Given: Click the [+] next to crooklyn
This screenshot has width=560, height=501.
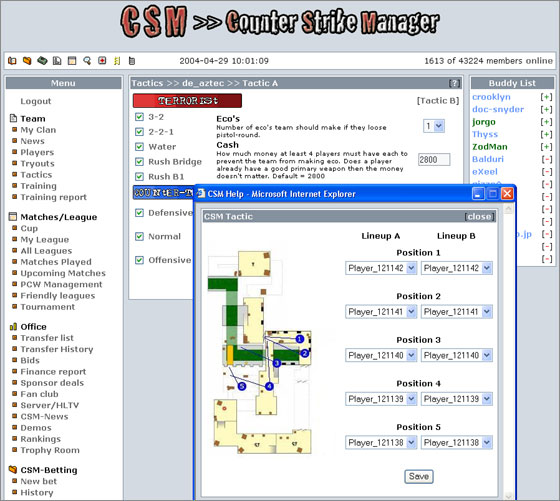Looking at the screenshot, I should pos(546,97).
